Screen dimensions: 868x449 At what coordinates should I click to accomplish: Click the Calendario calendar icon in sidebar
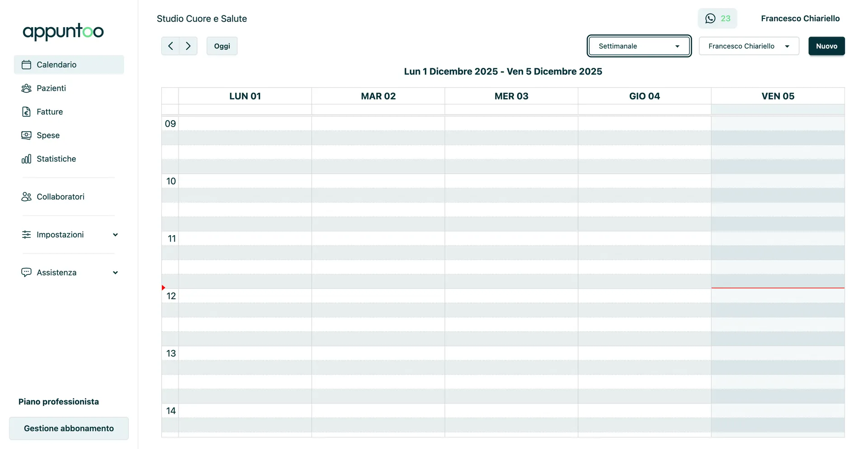pos(26,65)
